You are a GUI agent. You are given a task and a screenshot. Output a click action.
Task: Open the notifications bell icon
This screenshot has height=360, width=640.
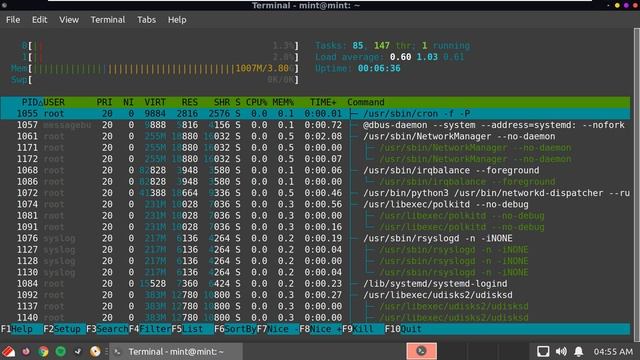tap(579, 351)
